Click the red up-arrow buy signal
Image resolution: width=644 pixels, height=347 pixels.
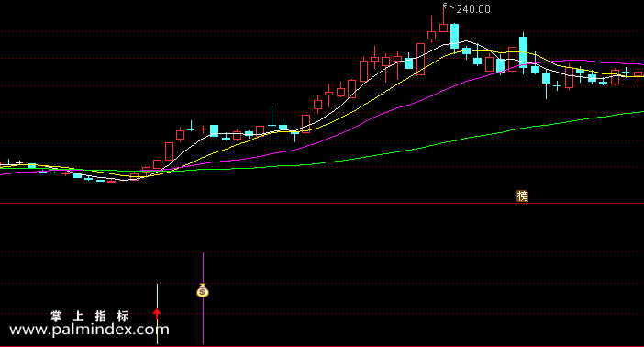pos(157,314)
